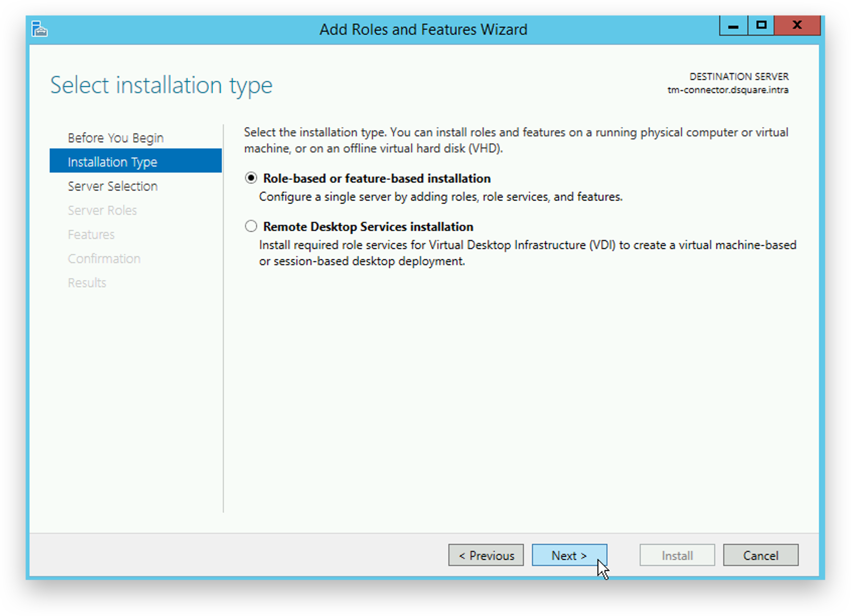851x616 pixels.
Task: Select the highlighted Installation Type step
Action: coord(112,162)
